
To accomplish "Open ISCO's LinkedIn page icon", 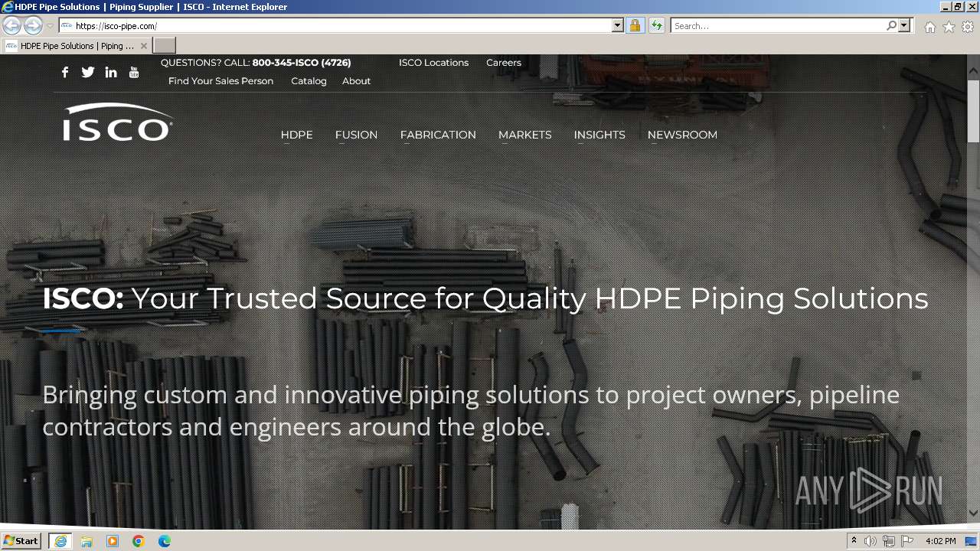I will (111, 72).
